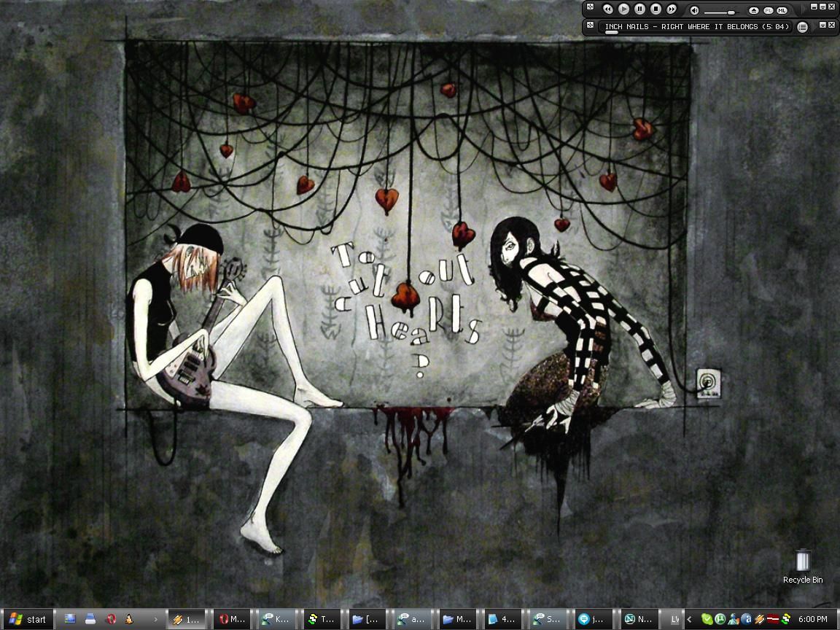Click the language bar LV indicator
Viewport: 840px width, 630px height.
pyautogui.click(x=675, y=619)
